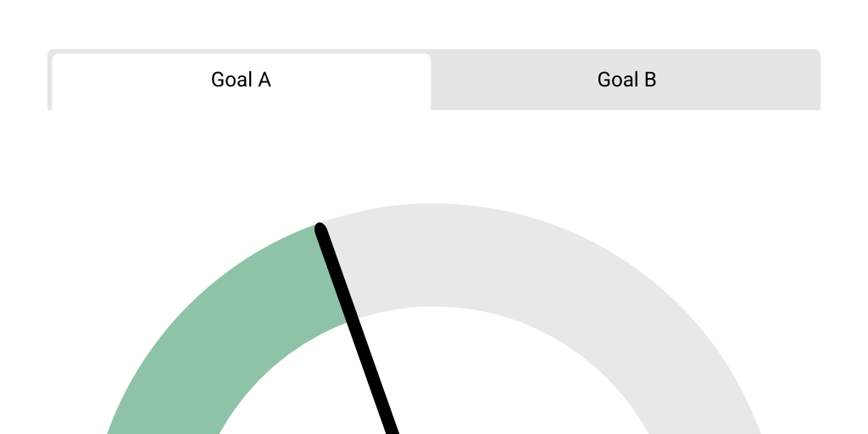Click the black gauge needle
This screenshot has width=868, height=434.
point(356,331)
